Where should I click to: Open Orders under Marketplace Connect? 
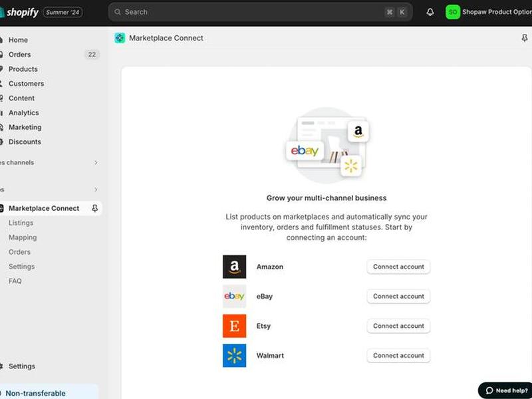(x=20, y=252)
